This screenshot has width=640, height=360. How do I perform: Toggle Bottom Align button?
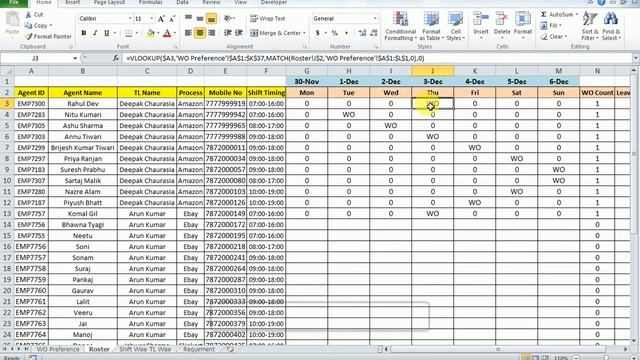[211, 18]
